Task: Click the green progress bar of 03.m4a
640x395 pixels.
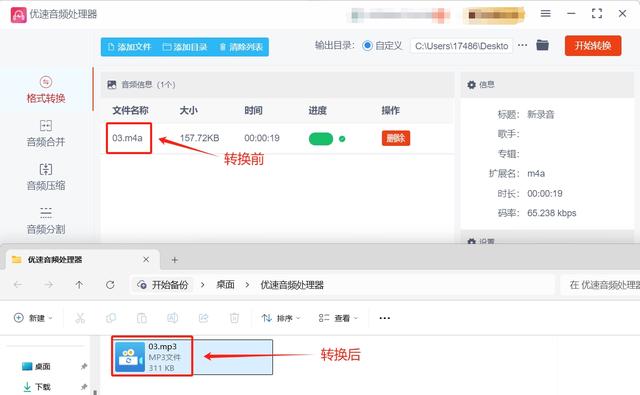Action: point(321,139)
